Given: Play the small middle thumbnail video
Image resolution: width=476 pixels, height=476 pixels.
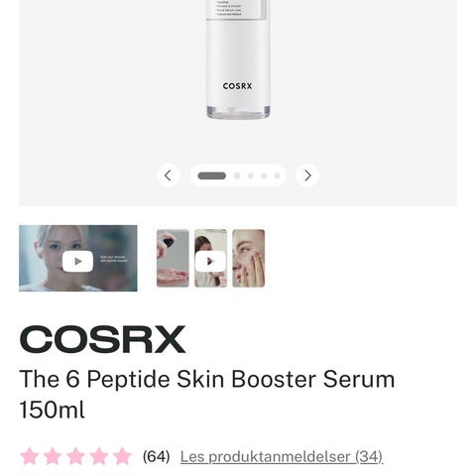Looking at the screenshot, I should pyautogui.click(x=210, y=258).
